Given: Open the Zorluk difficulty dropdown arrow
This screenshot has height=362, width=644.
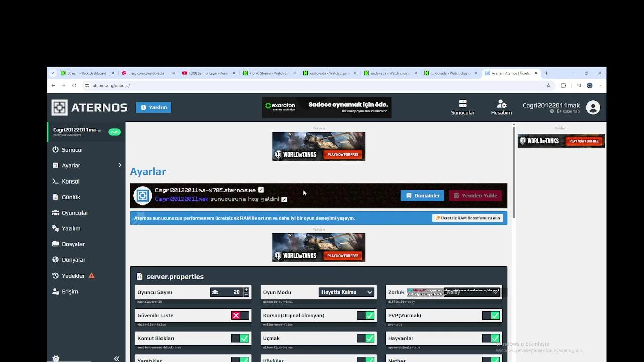Looking at the screenshot, I should (496, 292).
